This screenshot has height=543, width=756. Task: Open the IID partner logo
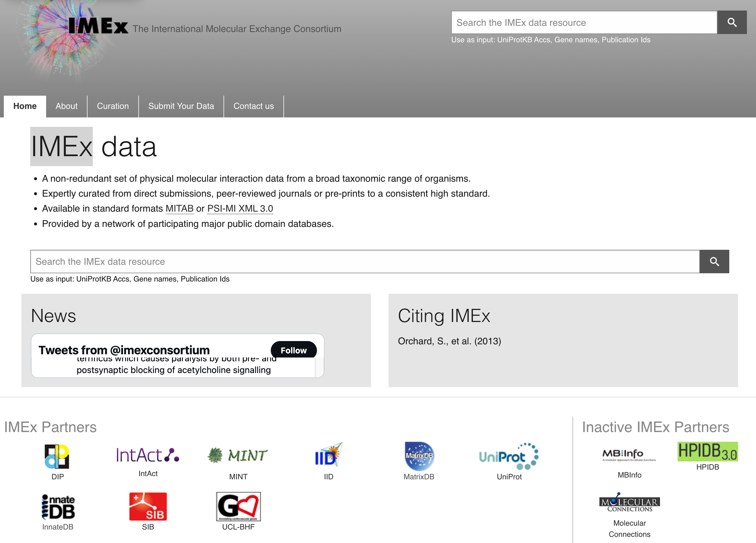pos(328,455)
